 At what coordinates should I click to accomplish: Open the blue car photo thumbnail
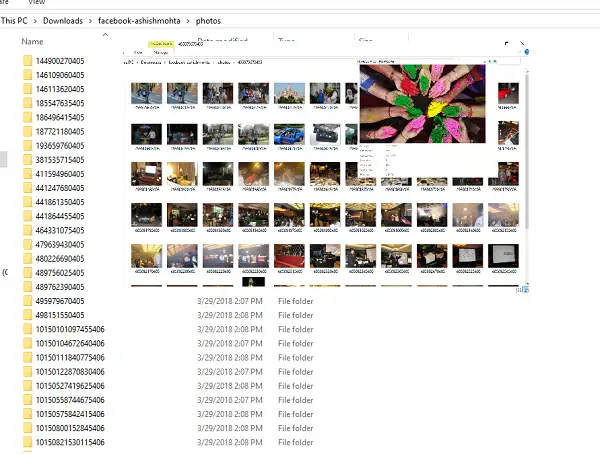[289, 134]
